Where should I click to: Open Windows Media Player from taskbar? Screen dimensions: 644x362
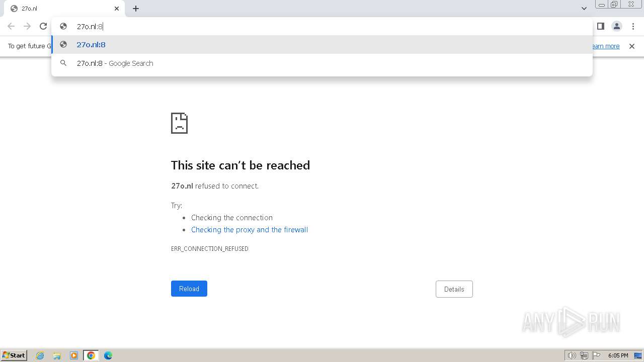tap(74, 355)
